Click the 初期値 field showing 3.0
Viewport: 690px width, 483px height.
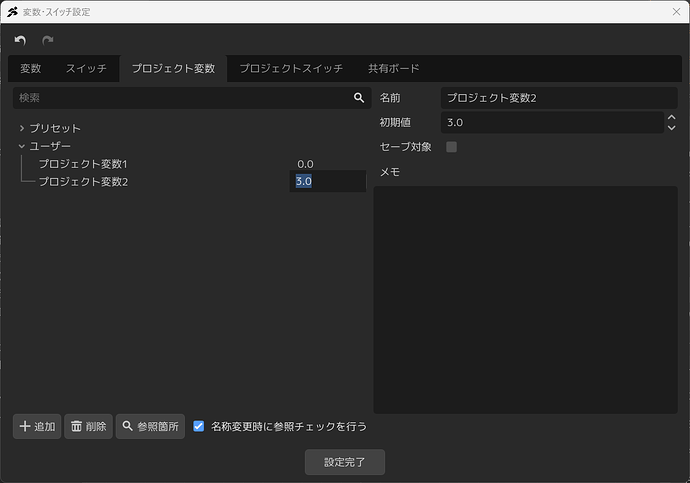pos(552,122)
